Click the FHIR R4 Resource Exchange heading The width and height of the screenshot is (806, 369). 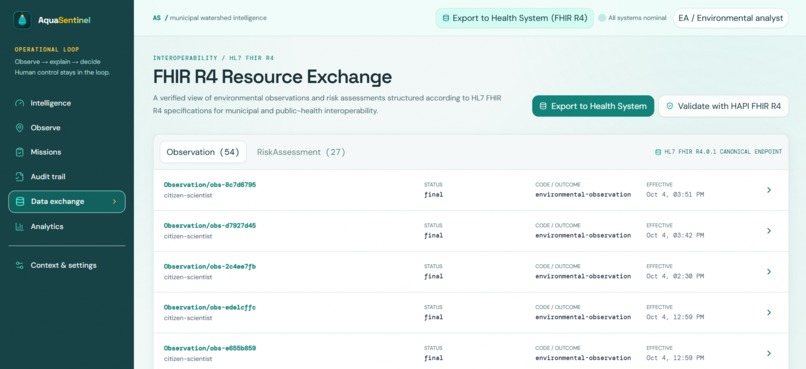(272, 77)
